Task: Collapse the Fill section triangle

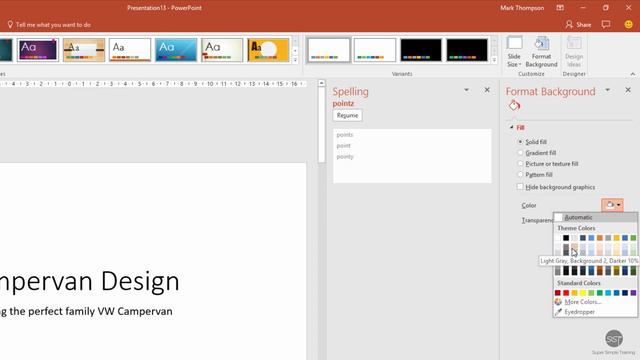Action: click(x=511, y=127)
